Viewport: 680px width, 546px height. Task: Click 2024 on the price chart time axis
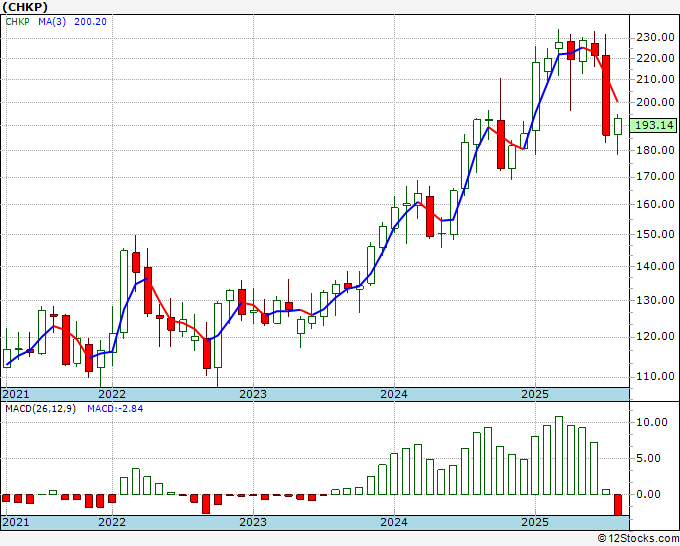point(394,394)
